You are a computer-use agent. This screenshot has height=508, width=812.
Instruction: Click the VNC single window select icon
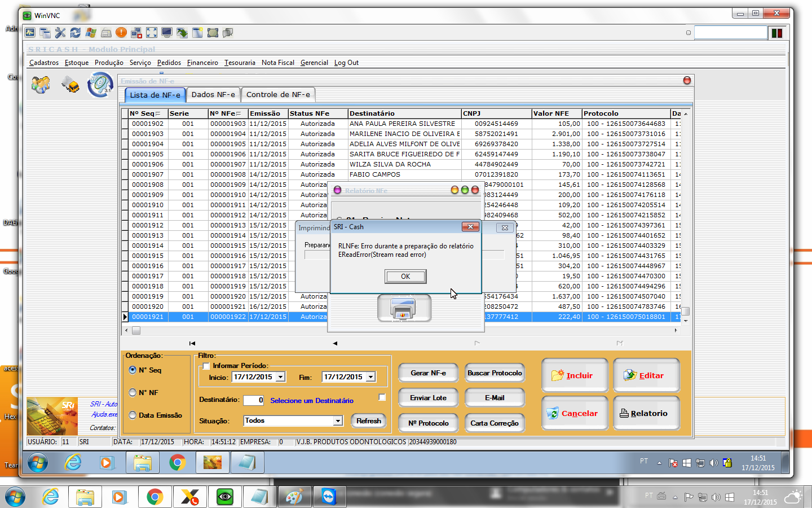point(197,33)
